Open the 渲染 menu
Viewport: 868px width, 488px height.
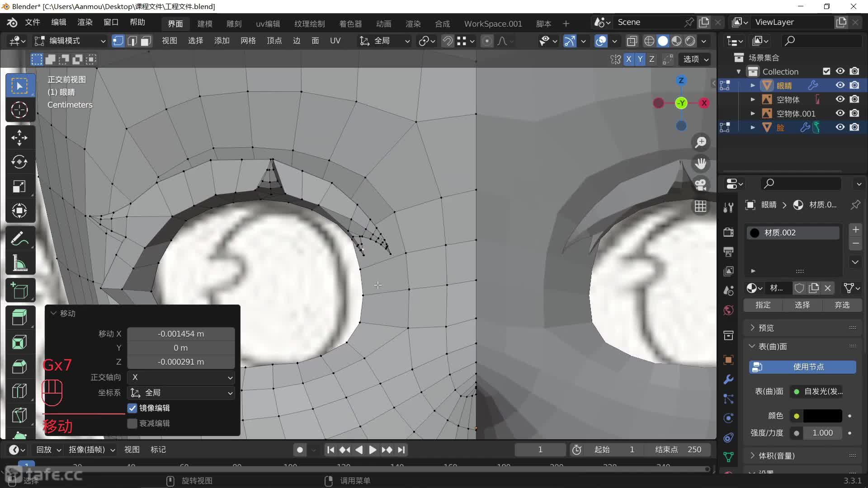85,22
